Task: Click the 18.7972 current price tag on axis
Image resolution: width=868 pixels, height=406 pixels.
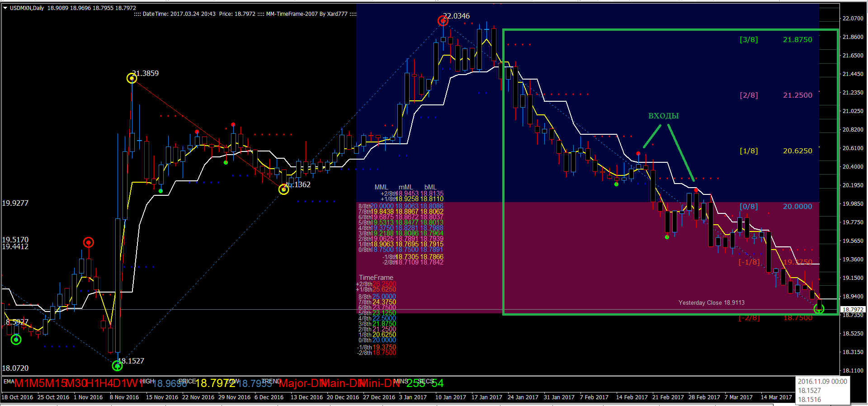Action: (x=853, y=310)
